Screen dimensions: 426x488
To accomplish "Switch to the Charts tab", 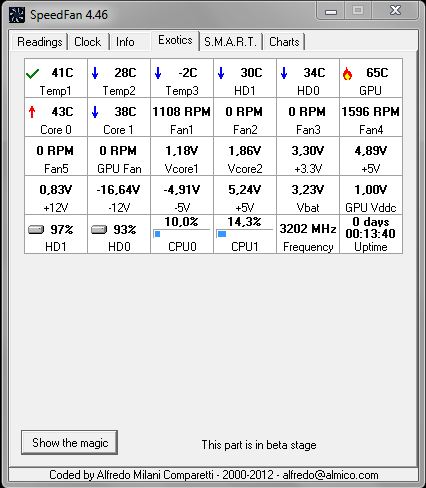I will (284, 42).
